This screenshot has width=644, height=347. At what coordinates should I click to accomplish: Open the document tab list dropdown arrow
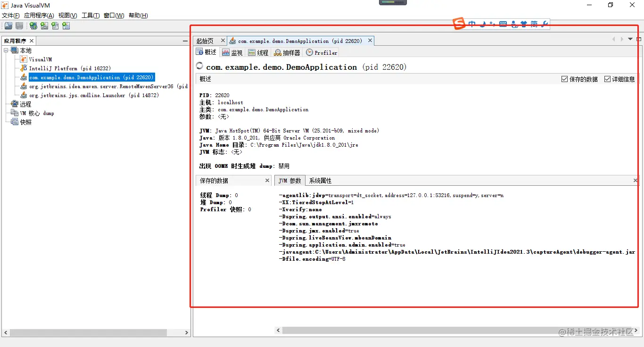[x=630, y=39]
